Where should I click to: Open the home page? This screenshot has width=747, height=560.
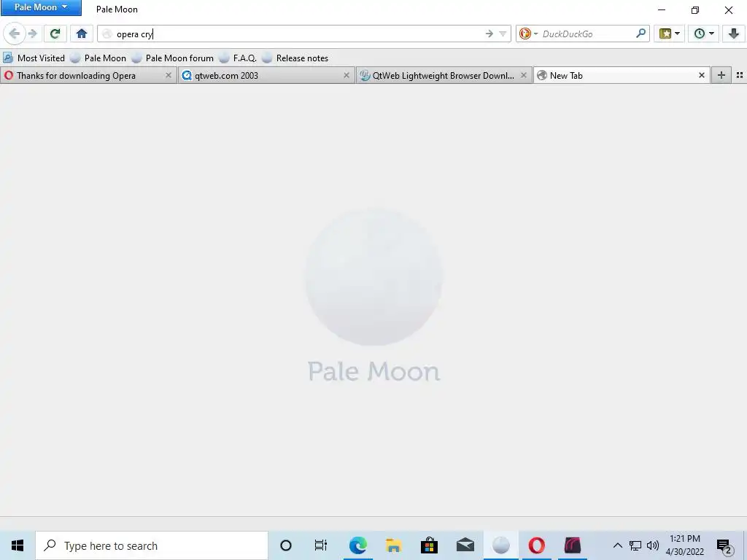coord(82,34)
